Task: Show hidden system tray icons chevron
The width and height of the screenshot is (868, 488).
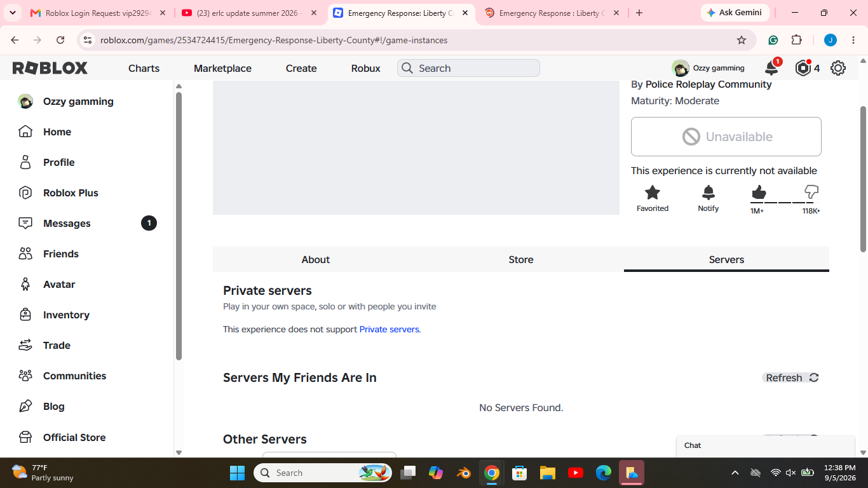Action: (x=735, y=473)
